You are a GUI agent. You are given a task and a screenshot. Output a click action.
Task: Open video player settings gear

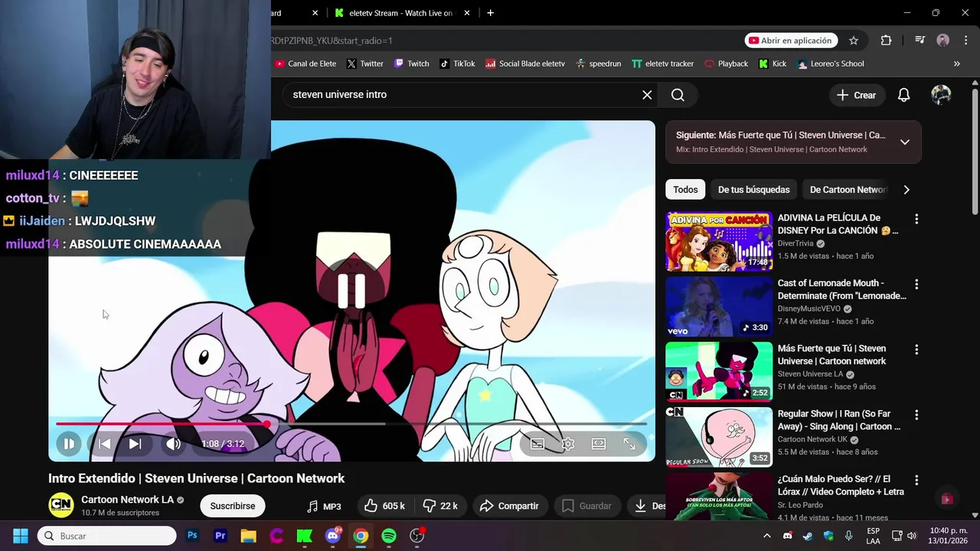(x=568, y=444)
